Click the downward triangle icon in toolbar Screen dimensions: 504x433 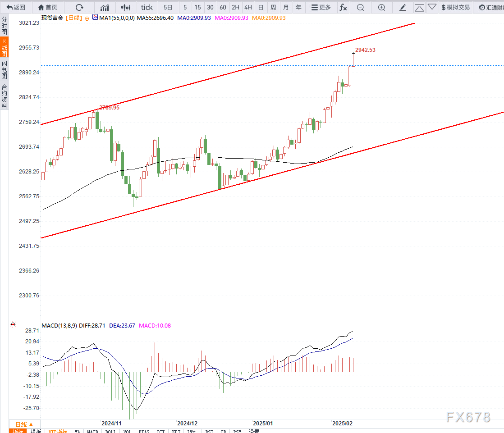point(432,7)
